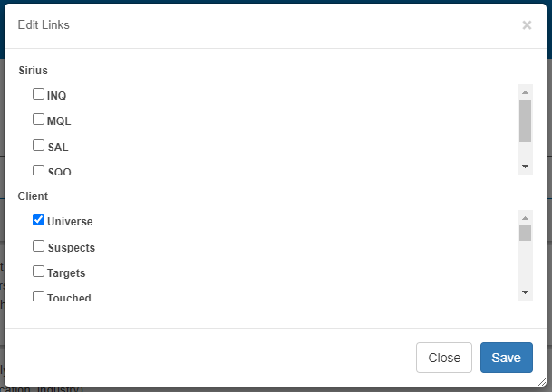Click the Close button
The image size is (552, 392).
[444, 358]
